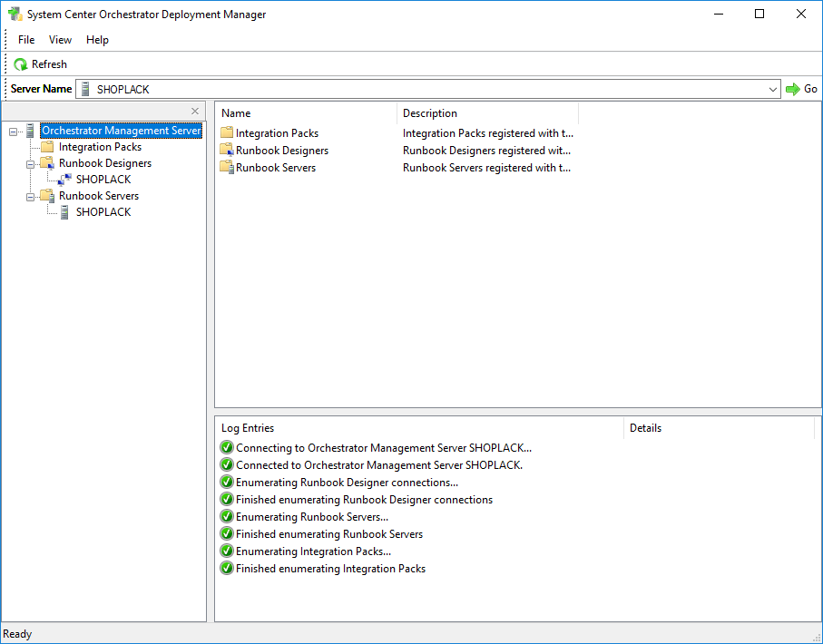823x644 pixels.
Task: Select SHOPLACK under Runbook Designers
Action: (x=103, y=180)
